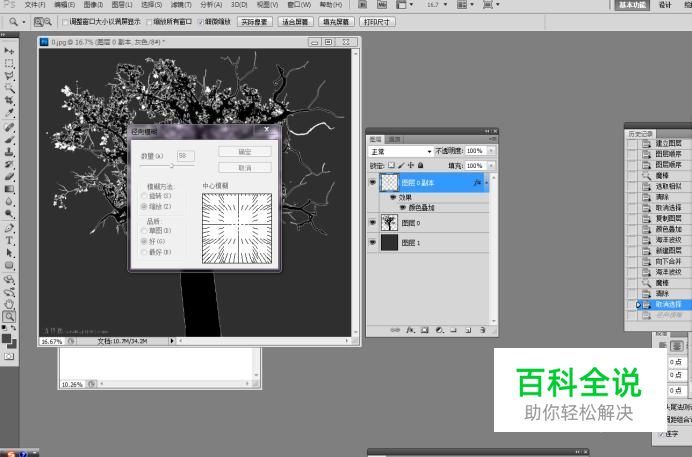Open status bar info arrow in document
The width and height of the screenshot is (692, 457).
[172, 341]
